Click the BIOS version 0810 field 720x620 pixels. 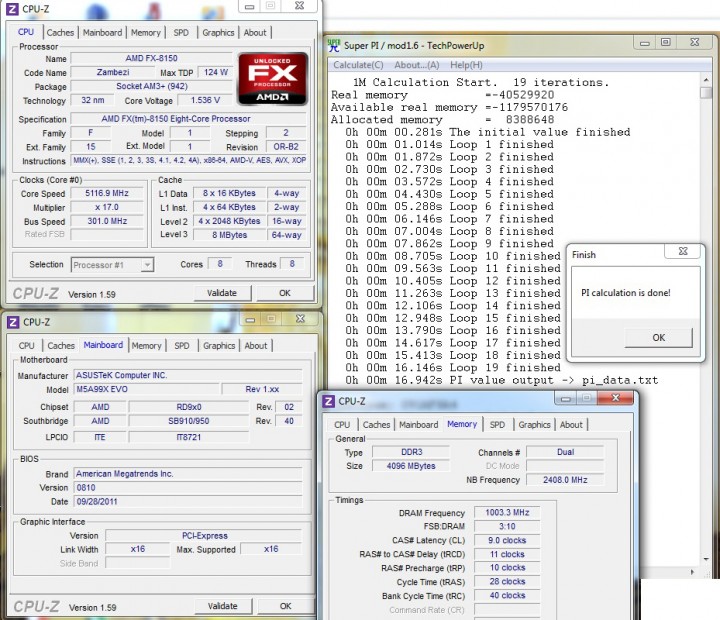[188, 488]
